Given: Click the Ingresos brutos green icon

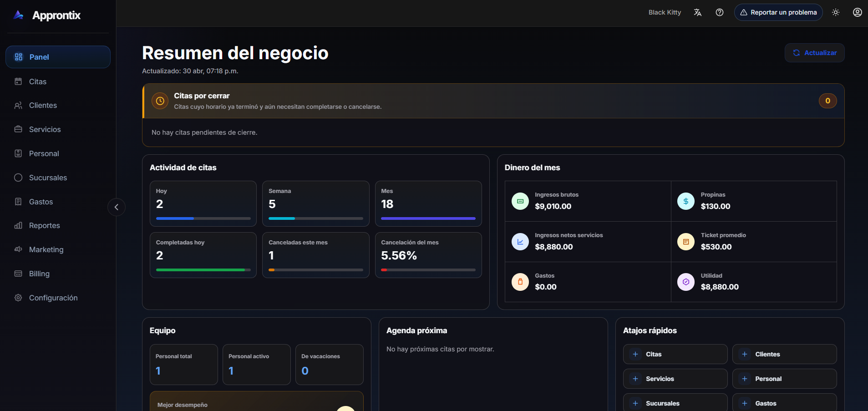Looking at the screenshot, I should 520,201.
